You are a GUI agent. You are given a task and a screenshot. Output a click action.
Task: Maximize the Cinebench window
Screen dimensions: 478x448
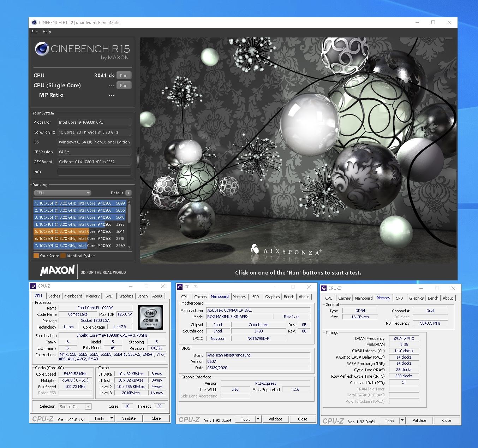433,22
